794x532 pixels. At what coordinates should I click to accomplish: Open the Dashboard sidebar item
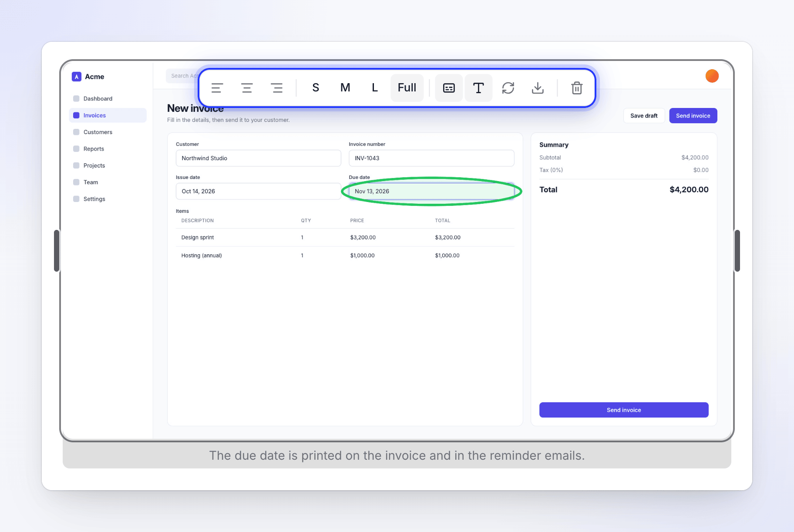pos(108,99)
